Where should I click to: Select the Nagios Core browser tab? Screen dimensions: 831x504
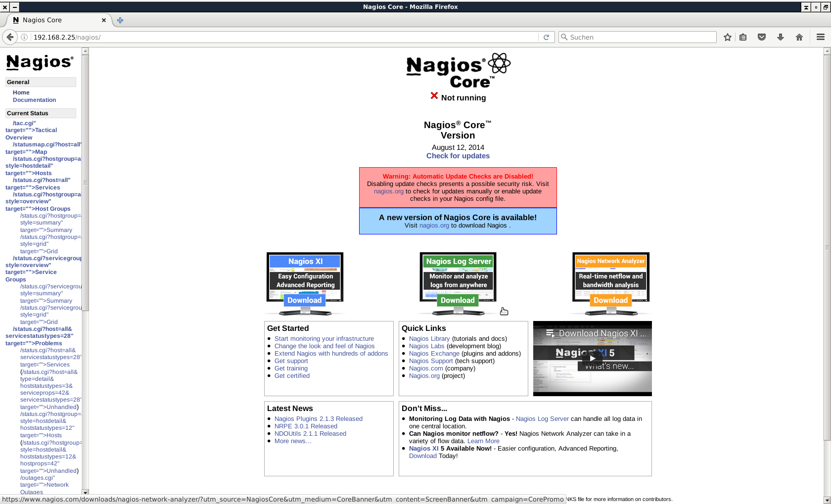tap(54, 20)
